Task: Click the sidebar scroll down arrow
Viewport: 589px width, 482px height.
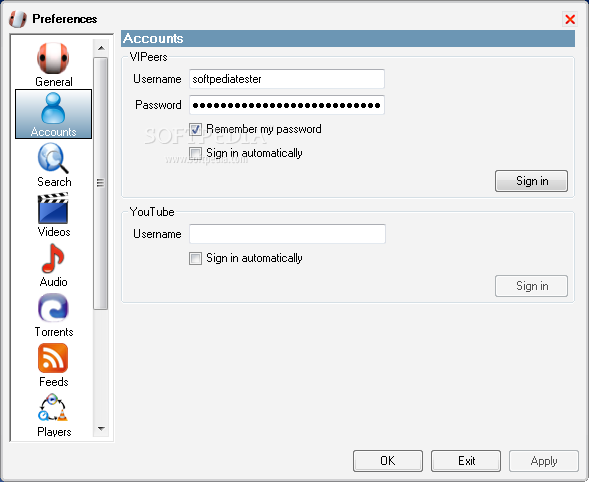Action: point(101,429)
